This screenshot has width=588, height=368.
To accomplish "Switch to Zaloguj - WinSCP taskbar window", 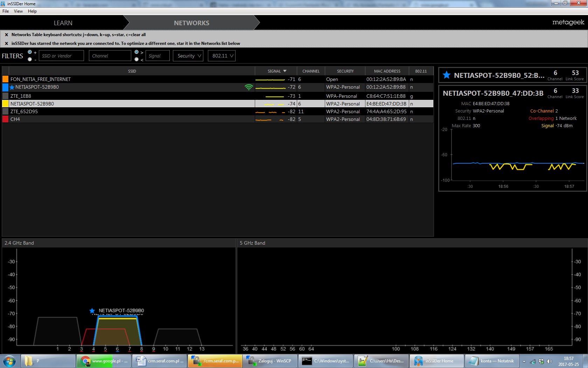I will tap(270, 361).
